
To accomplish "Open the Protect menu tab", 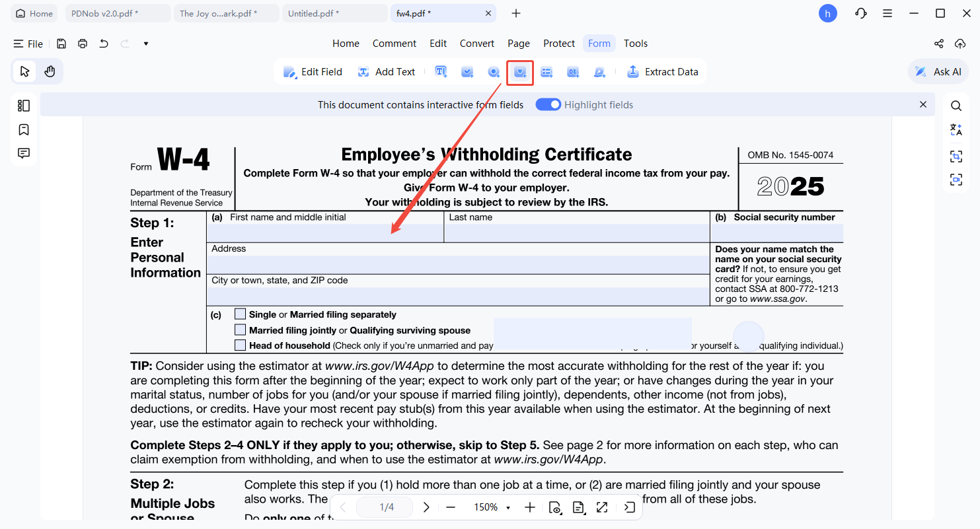I will click(x=558, y=44).
